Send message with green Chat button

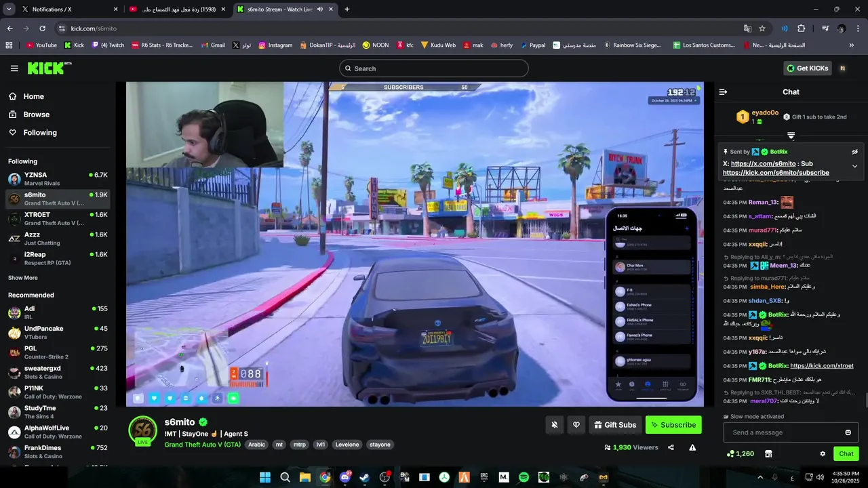[x=846, y=453]
